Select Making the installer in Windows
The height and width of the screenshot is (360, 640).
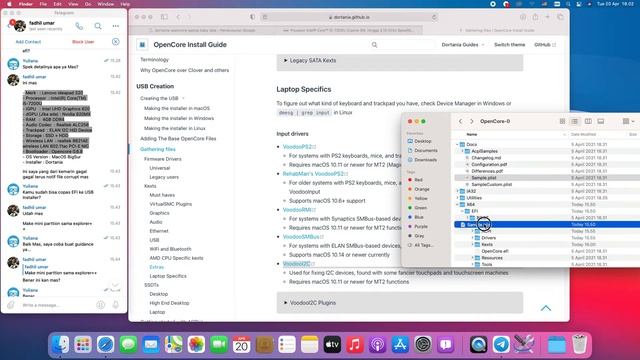(179, 118)
